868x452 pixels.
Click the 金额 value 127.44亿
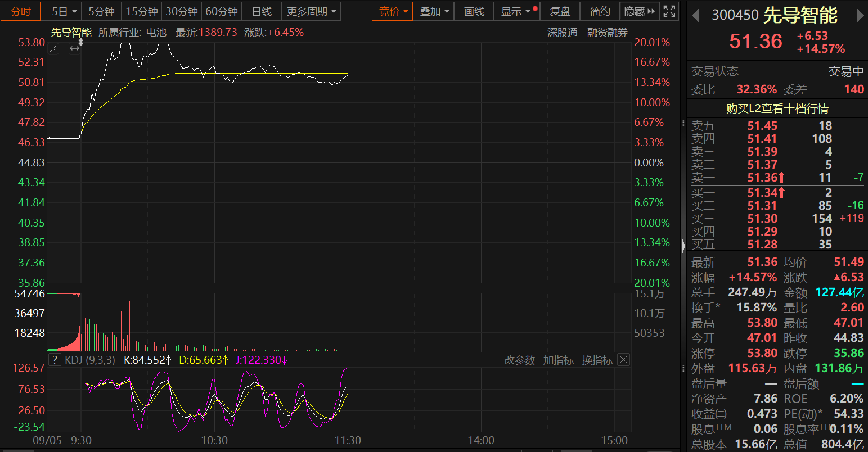click(x=839, y=292)
